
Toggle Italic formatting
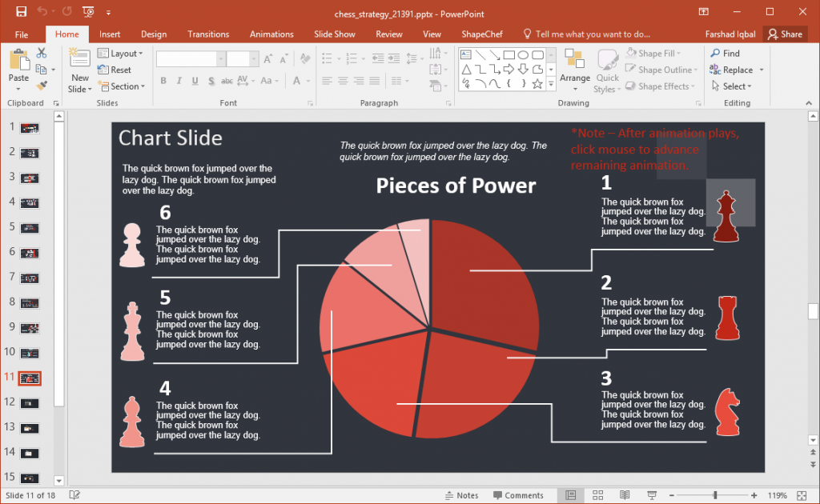coord(179,81)
